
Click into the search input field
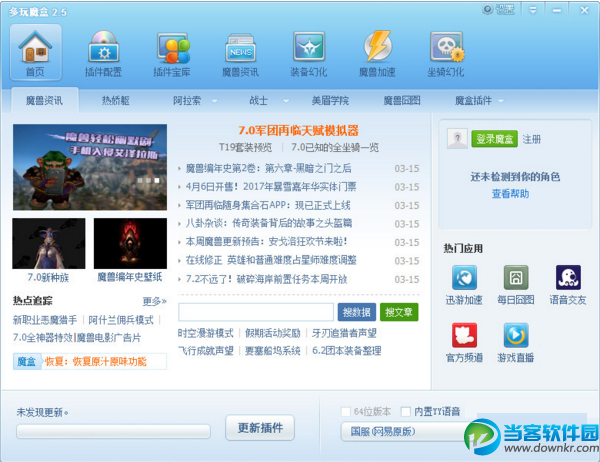tap(256, 312)
